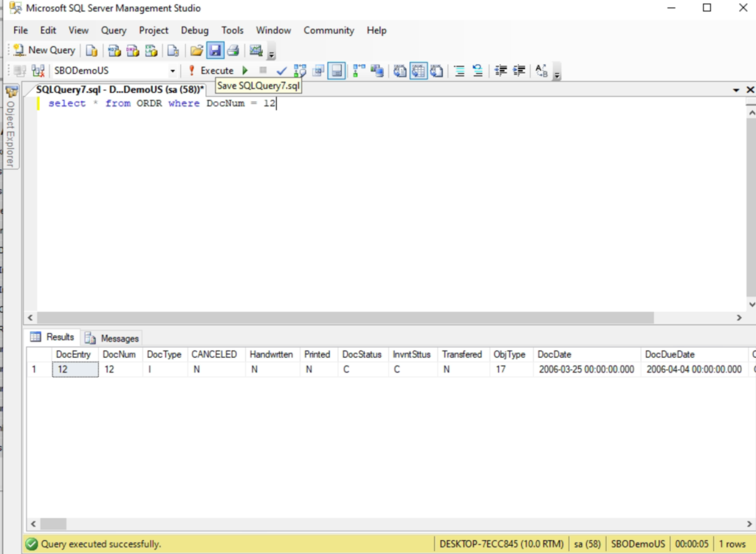Select the Results tab
The image size is (756, 554).
tap(53, 337)
